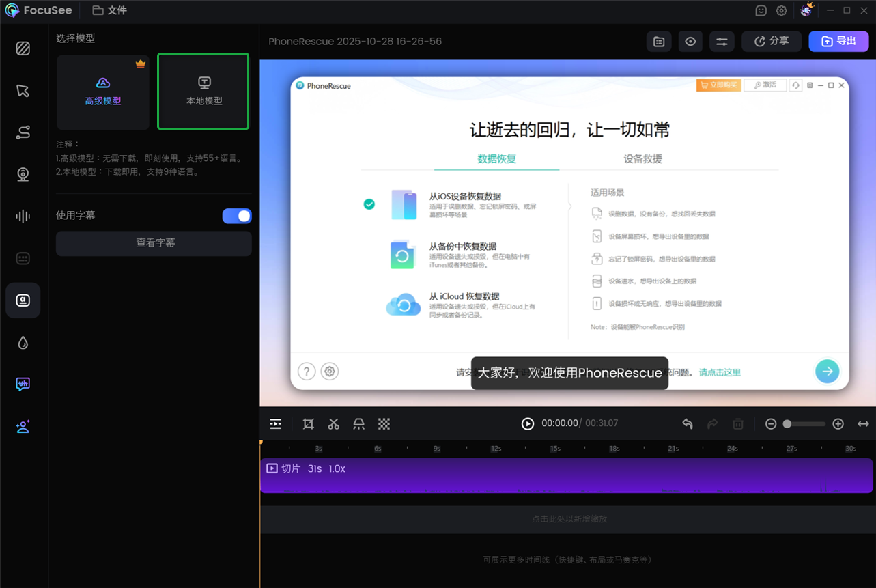
Task: Click the dimmed keyboard sidebar icon
Action: (x=23, y=259)
